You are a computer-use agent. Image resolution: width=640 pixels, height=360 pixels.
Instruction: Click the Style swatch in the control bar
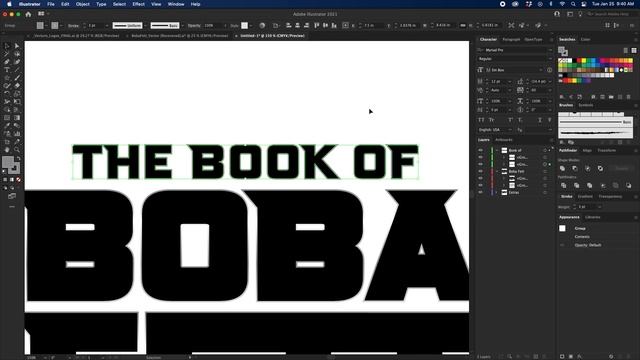(x=244, y=25)
